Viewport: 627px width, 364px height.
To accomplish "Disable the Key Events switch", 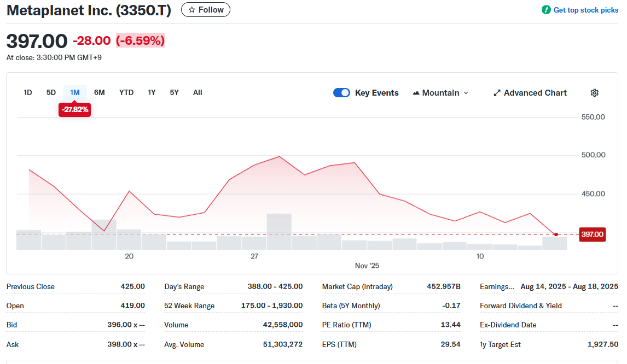I will 341,92.
